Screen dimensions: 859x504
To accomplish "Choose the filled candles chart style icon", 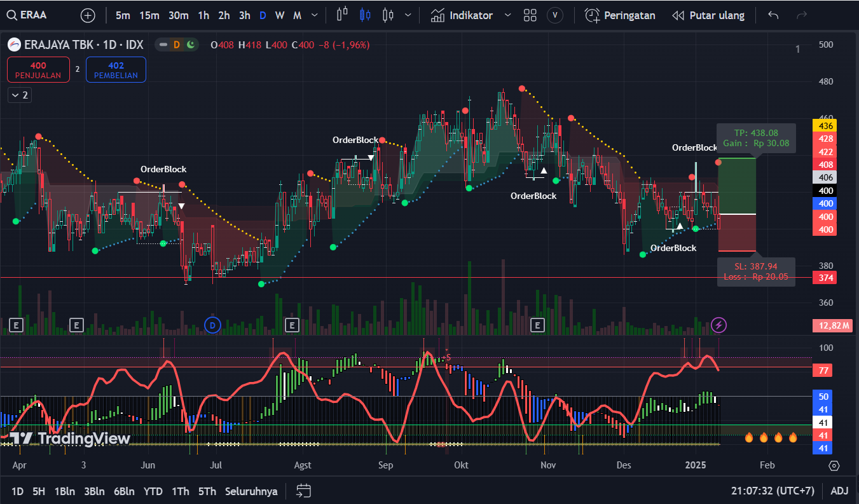I will (x=364, y=15).
